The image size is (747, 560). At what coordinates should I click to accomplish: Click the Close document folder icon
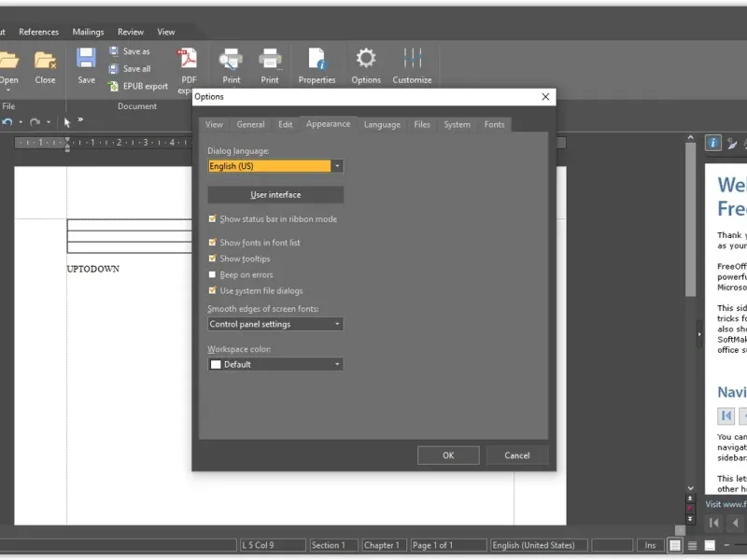(45, 61)
